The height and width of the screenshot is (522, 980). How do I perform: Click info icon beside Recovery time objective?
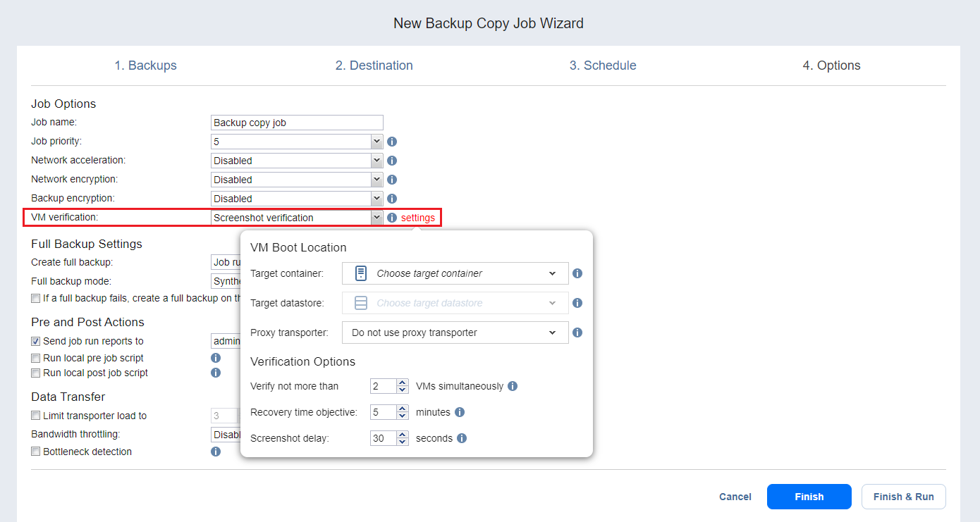(460, 412)
